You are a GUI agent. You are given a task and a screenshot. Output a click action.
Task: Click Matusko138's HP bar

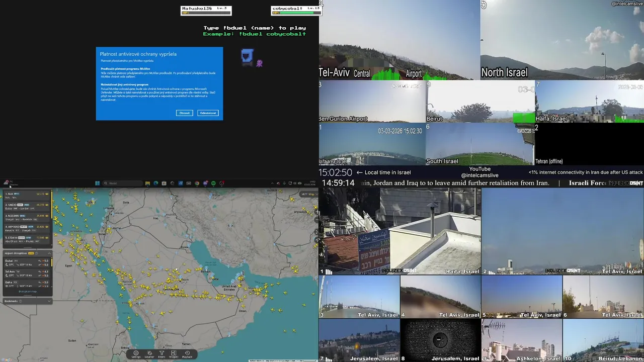[206, 13]
